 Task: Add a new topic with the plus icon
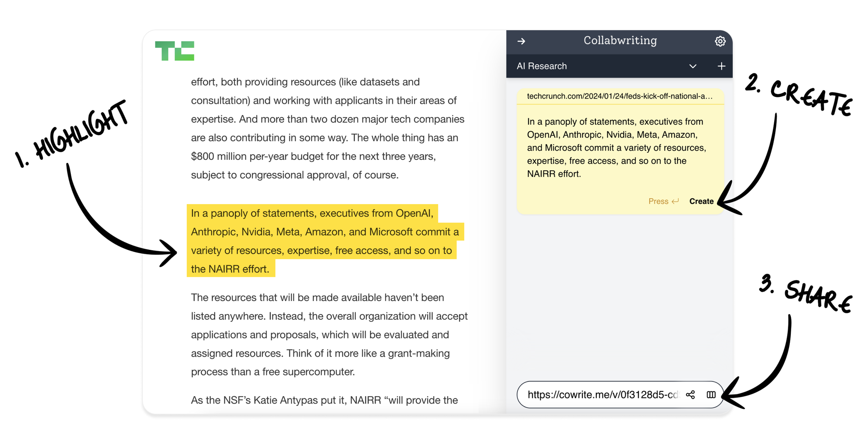point(721,66)
